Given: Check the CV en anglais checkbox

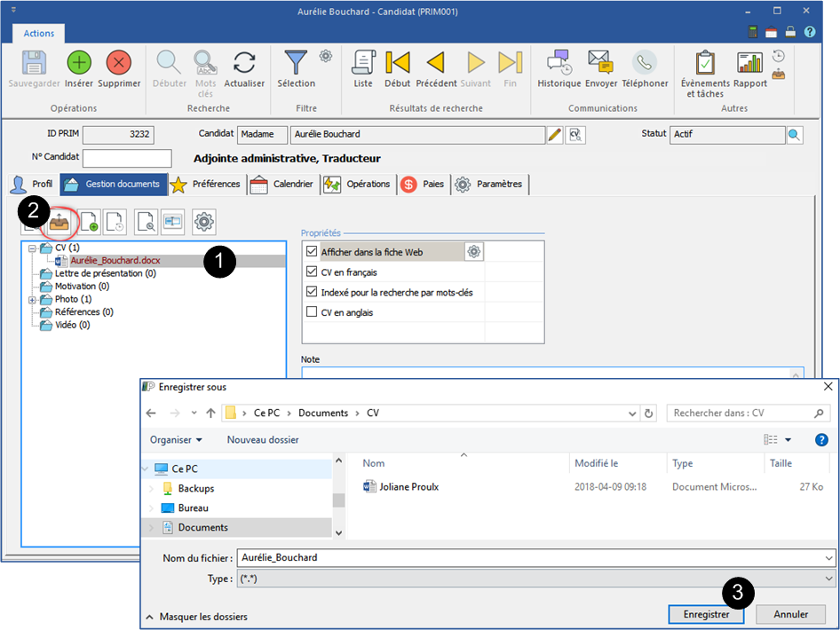Looking at the screenshot, I should point(312,311).
